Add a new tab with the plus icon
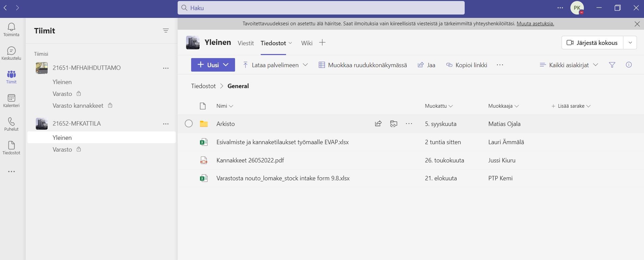Viewport: 644px width, 260px height. 322,43
